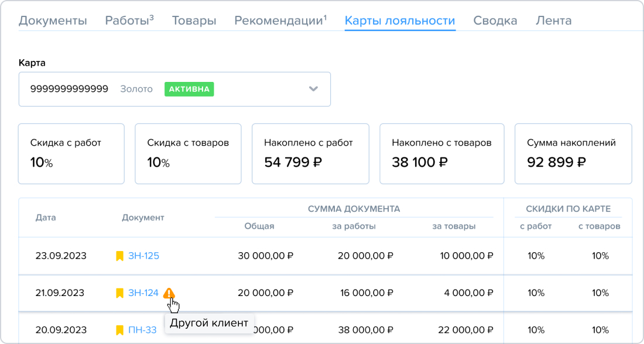Open the Работы tab
This screenshot has height=344, width=644.
pyautogui.click(x=129, y=20)
